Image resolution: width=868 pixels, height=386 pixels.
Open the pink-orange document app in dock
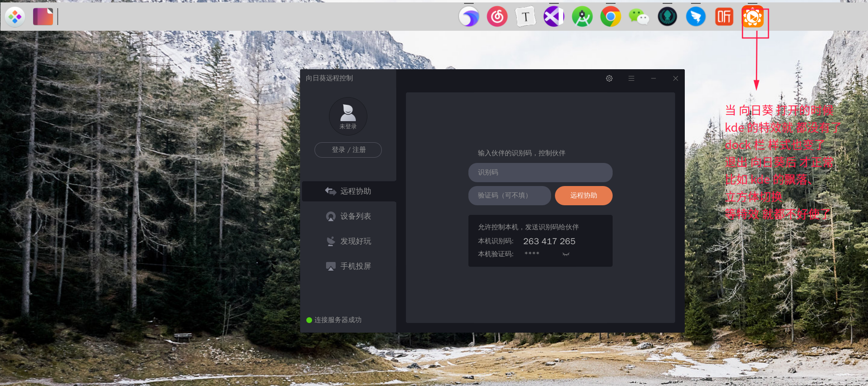pyautogui.click(x=43, y=17)
